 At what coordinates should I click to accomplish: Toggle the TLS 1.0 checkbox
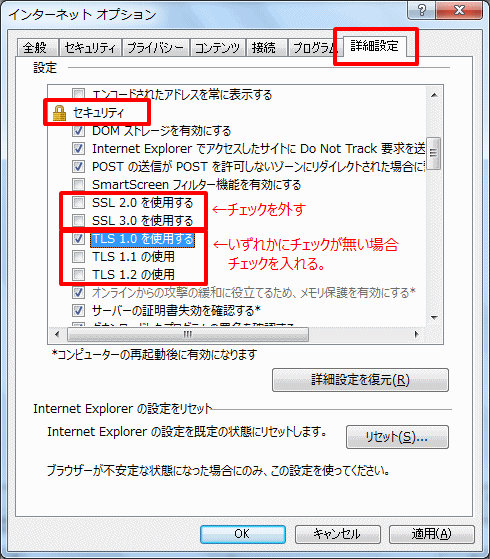point(78,239)
